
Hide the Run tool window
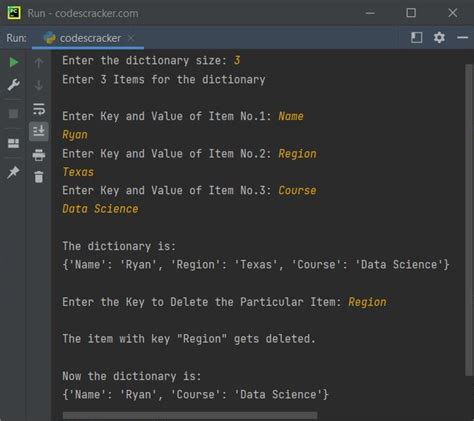[x=463, y=38]
